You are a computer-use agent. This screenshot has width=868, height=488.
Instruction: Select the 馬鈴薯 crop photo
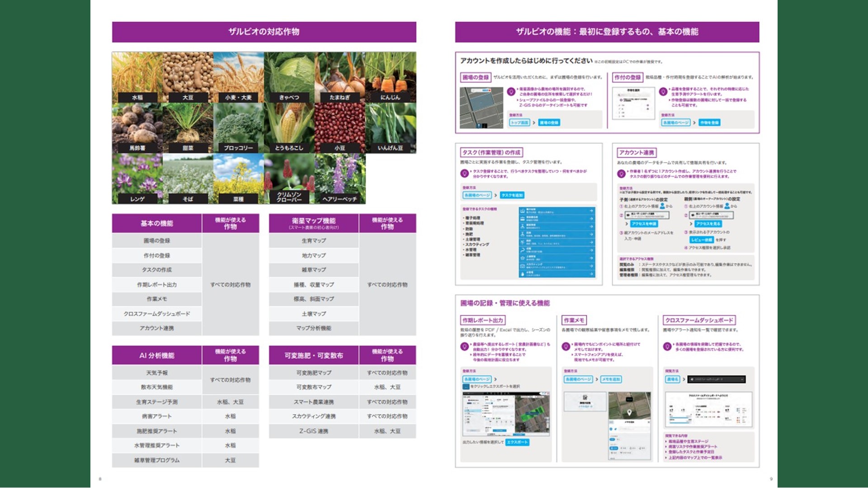(137, 128)
